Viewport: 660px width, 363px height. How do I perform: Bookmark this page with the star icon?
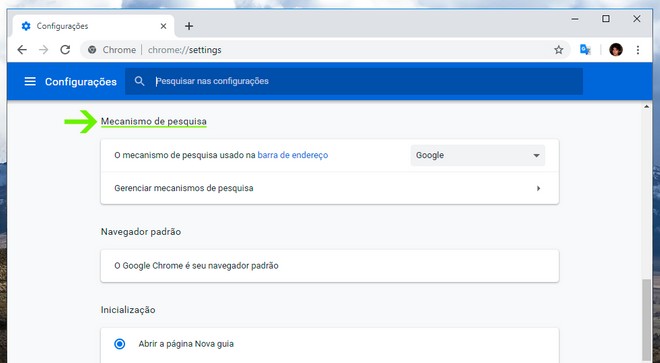pyautogui.click(x=559, y=50)
